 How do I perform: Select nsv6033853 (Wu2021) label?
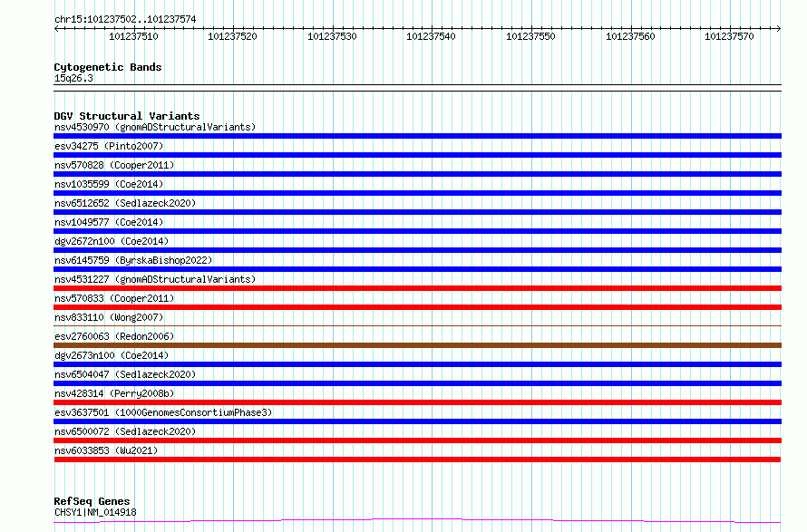[x=106, y=450]
